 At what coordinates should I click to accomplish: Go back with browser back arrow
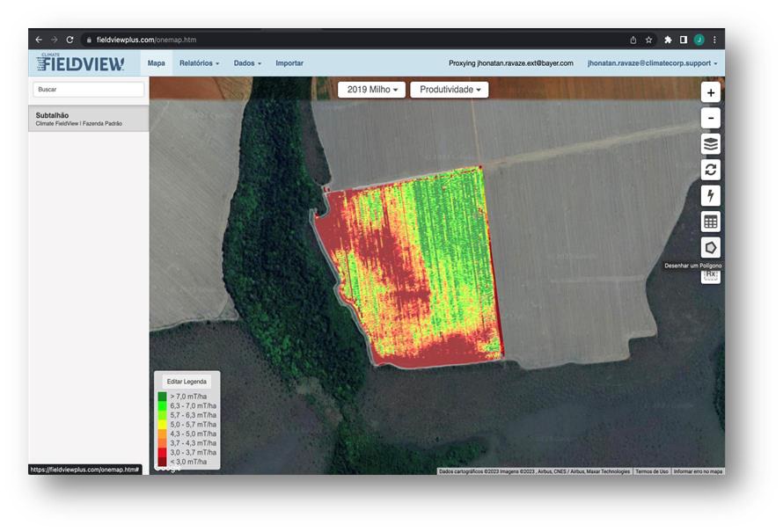[38, 40]
